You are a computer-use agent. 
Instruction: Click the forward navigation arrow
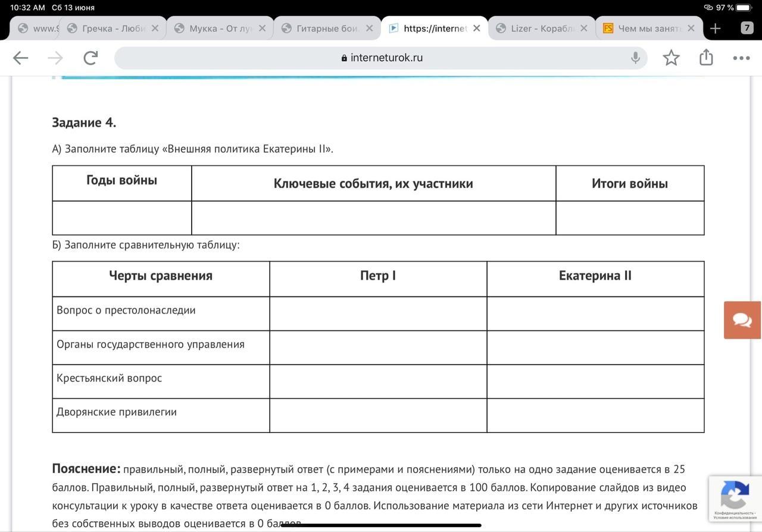coord(55,58)
